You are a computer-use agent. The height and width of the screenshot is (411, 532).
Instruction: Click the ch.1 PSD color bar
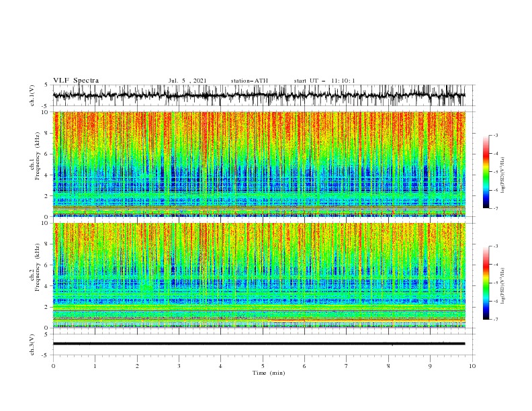(486, 172)
